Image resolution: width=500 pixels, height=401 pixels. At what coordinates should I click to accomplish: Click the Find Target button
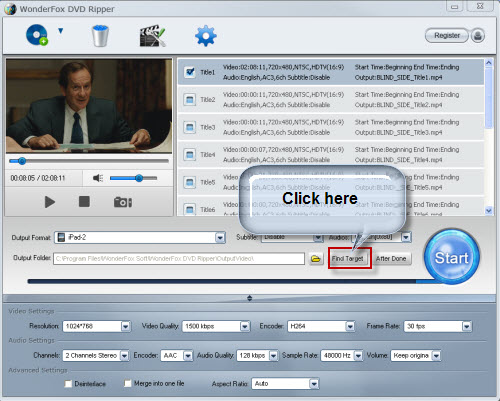349,259
